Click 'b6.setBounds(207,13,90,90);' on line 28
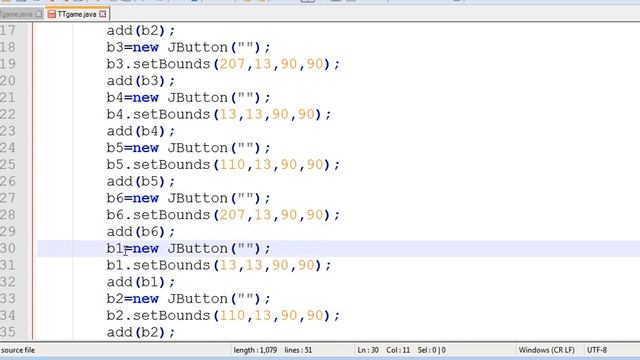The image size is (640, 360). 223,215
